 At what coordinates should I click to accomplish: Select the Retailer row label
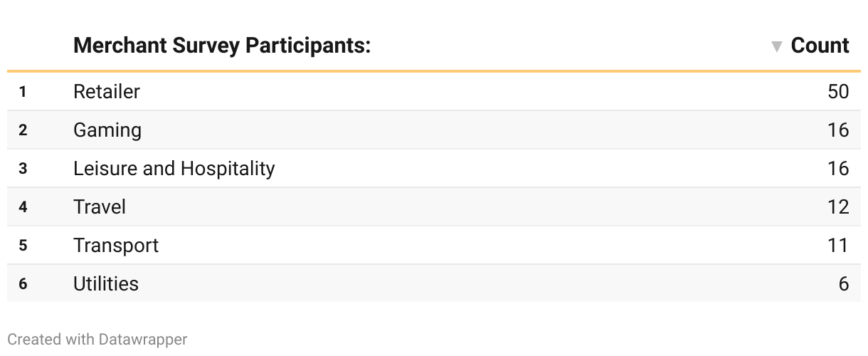[x=107, y=92]
